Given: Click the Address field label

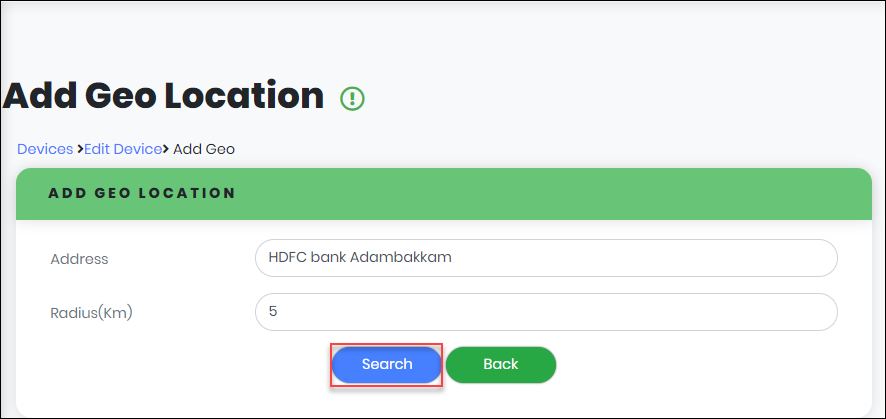Looking at the screenshot, I should pyautogui.click(x=79, y=259).
